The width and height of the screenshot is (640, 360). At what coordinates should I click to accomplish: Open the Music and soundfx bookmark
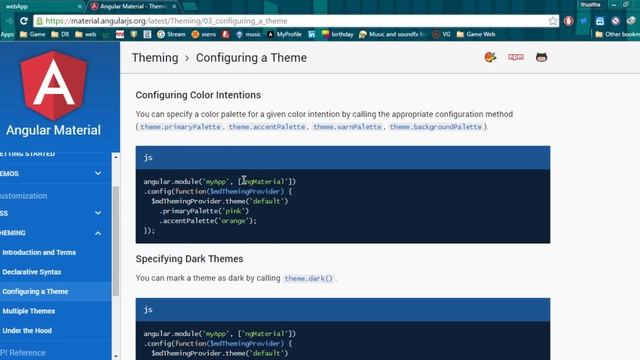click(x=393, y=34)
